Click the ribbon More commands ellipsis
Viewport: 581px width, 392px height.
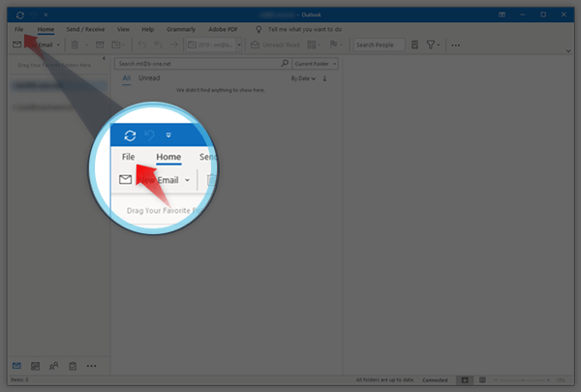click(x=455, y=45)
